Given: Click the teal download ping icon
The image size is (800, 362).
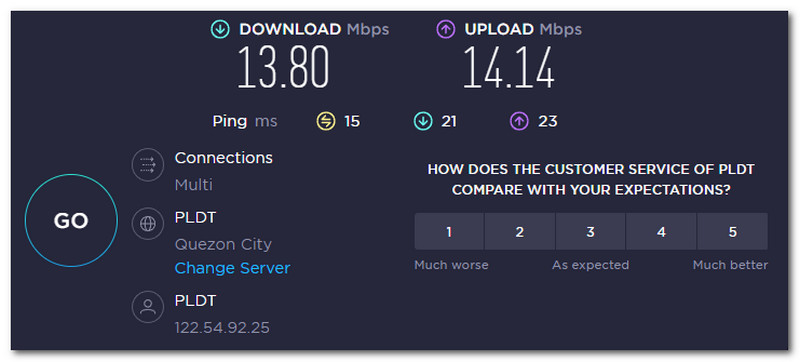Looking at the screenshot, I should (x=422, y=121).
